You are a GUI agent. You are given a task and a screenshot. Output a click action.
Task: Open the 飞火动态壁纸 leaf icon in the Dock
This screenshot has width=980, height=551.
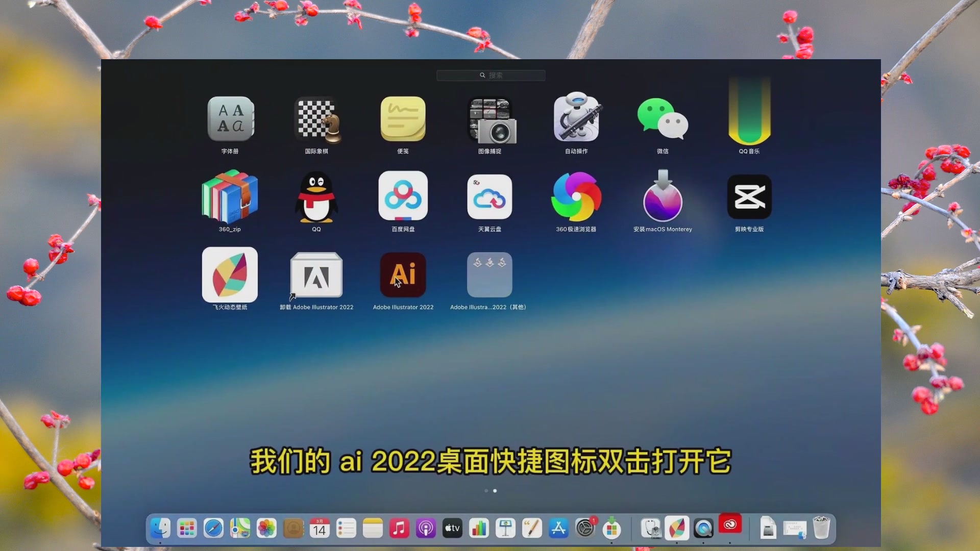pyautogui.click(x=677, y=529)
